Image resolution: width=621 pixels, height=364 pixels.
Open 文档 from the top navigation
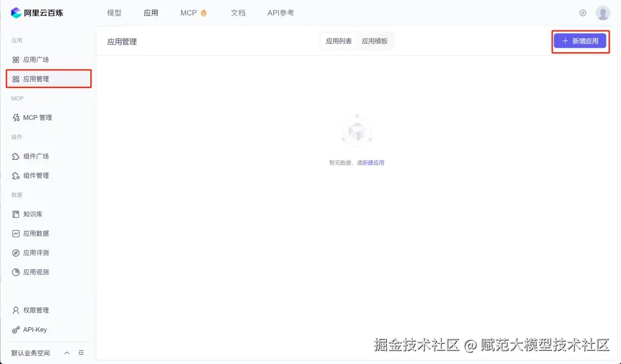238,12
